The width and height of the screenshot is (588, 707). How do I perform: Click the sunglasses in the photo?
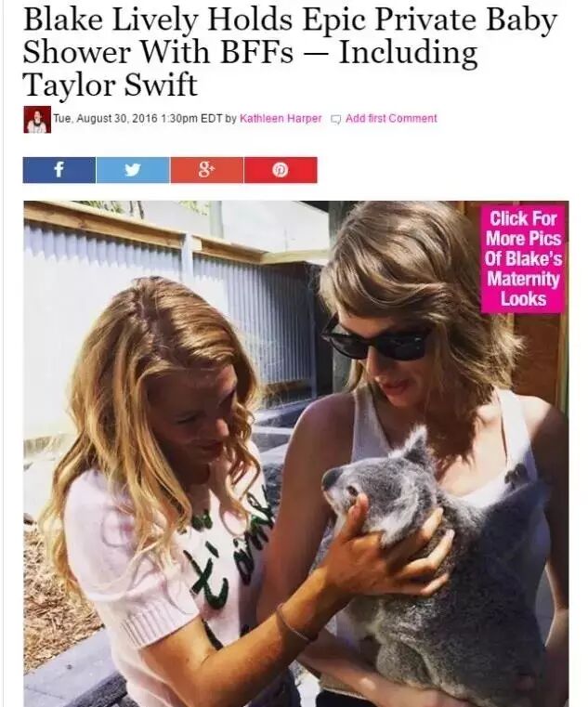pyautogui.click(x=373, y=338)
